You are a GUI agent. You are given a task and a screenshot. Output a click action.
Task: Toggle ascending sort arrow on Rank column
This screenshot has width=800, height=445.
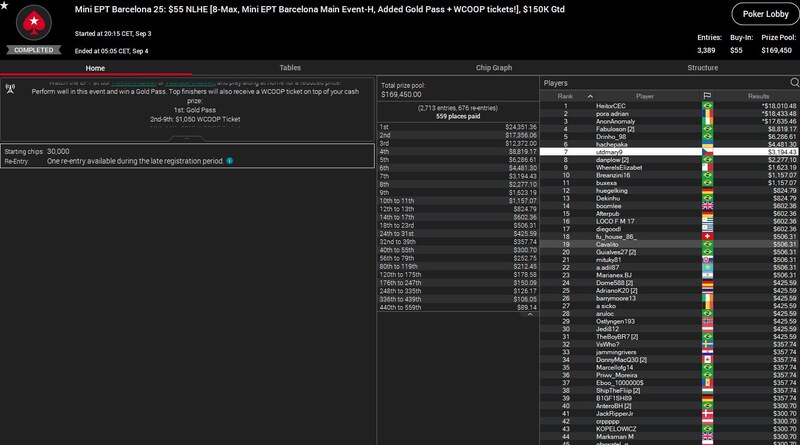[590, 96]
